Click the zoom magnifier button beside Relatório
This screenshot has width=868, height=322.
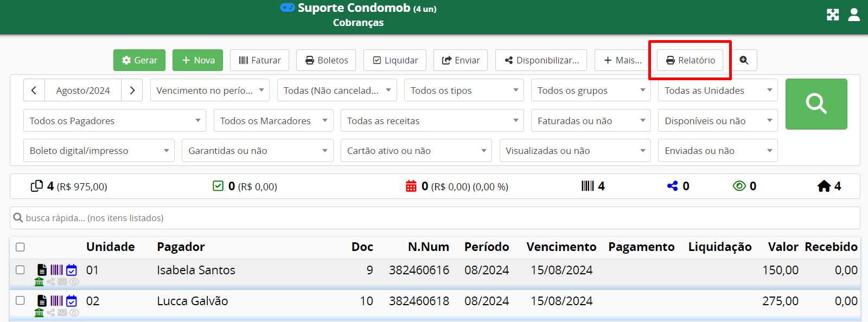point(744,60)
